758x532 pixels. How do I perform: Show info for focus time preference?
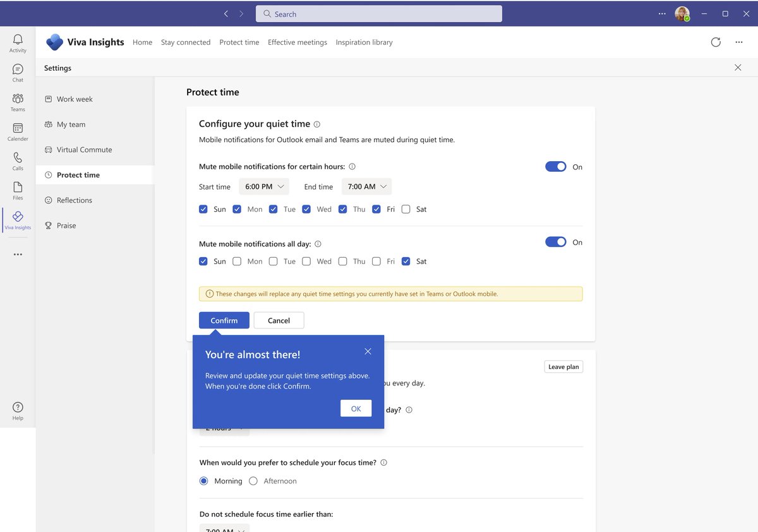click(x=383, y=462)
